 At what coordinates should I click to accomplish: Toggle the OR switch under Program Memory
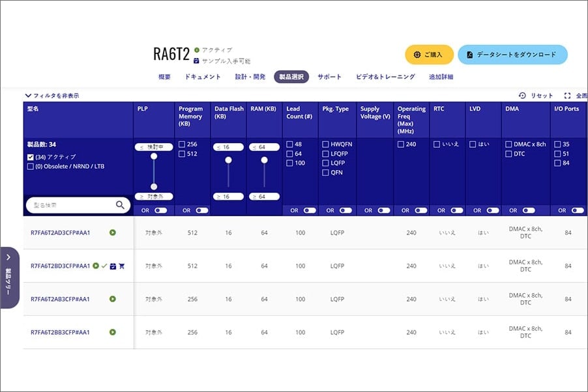point(201,210)
